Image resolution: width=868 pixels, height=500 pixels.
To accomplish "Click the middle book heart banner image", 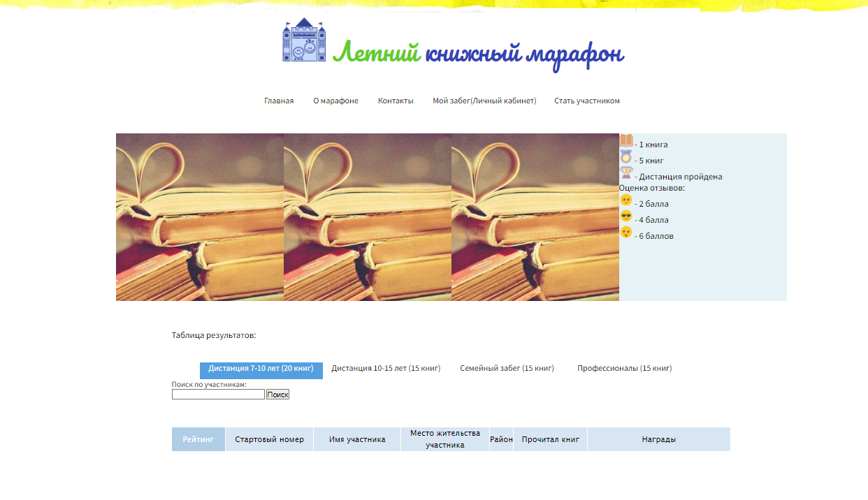I will 368,217.
